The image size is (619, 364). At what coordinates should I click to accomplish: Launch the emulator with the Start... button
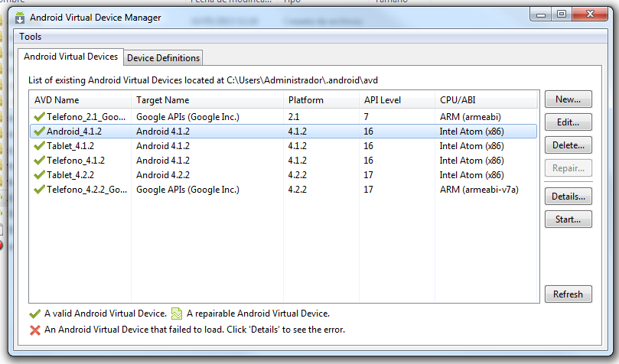[x=568, y=219]
